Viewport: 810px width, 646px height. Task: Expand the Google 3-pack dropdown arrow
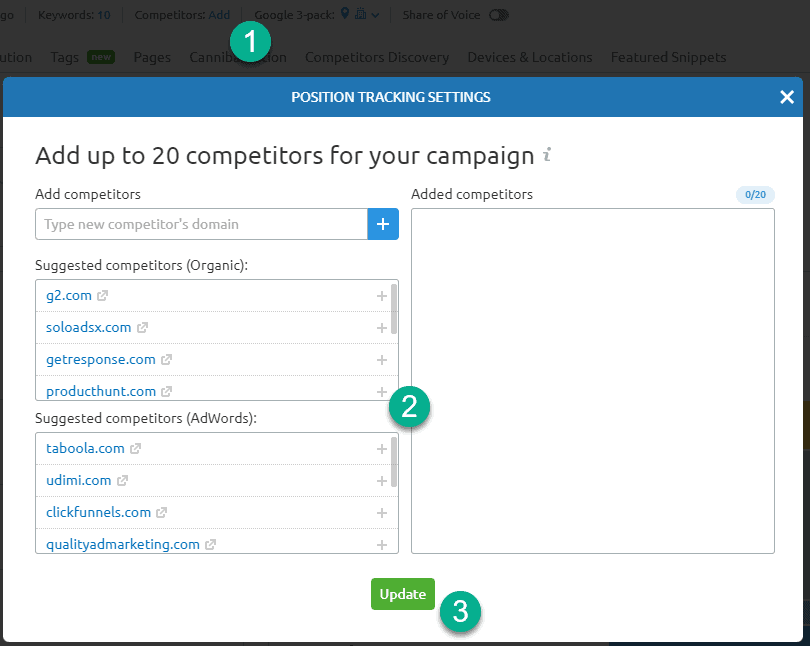[376, 15]
